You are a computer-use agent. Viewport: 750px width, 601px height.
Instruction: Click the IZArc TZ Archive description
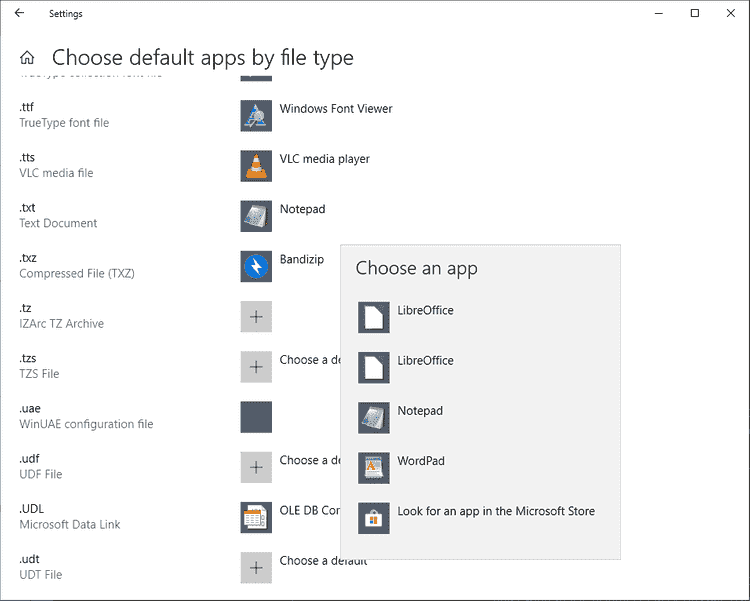pyautogui.click(x=61, y=323)
